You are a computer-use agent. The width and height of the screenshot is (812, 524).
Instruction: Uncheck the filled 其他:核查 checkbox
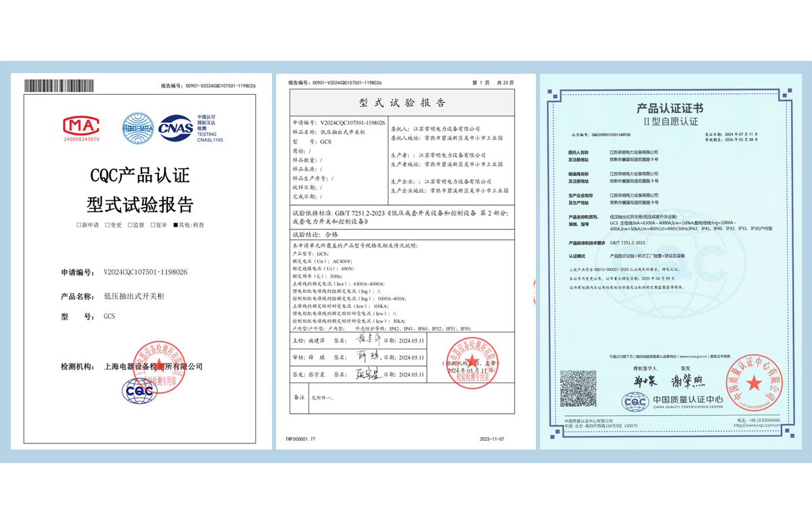coord(175,225)
